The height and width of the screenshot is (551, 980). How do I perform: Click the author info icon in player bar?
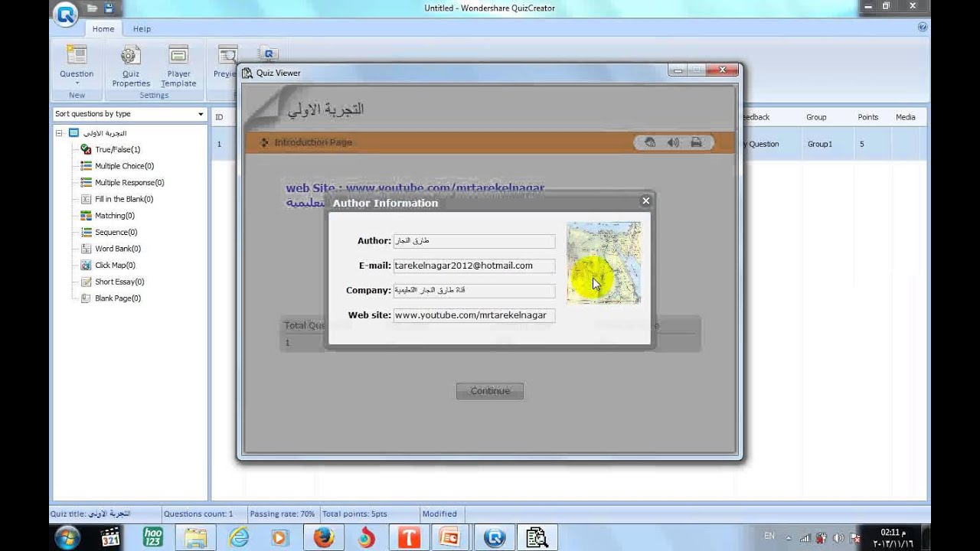click(x=650, y=142)
